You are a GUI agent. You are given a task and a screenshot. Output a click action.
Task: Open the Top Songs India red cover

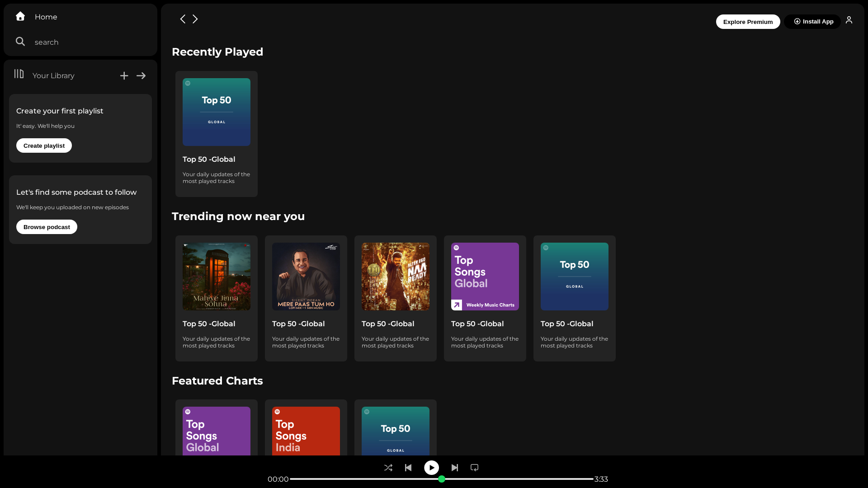[306, 431]
